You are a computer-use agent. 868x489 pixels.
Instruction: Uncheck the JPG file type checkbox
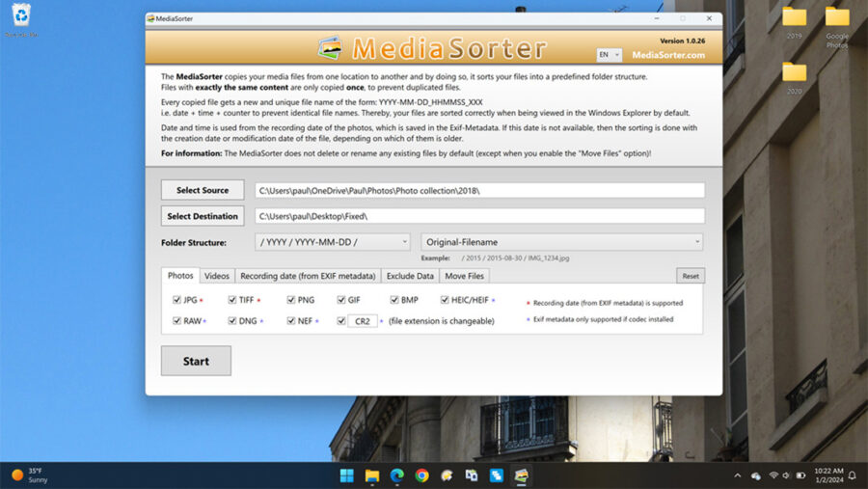176,300
